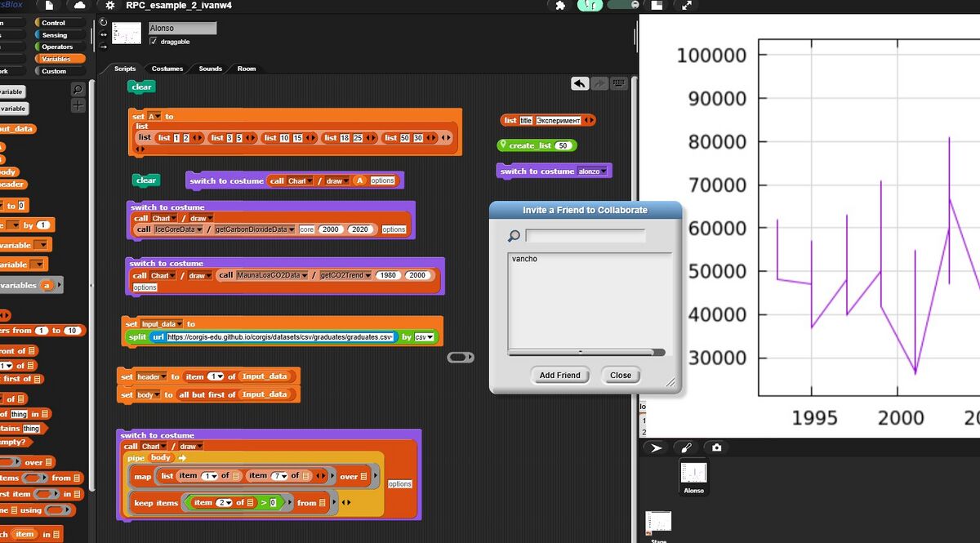Open the csv delimiter dropdown
The width and height of the screenshot is (980, 543).
pyautogui.click(x=430, y=337)
